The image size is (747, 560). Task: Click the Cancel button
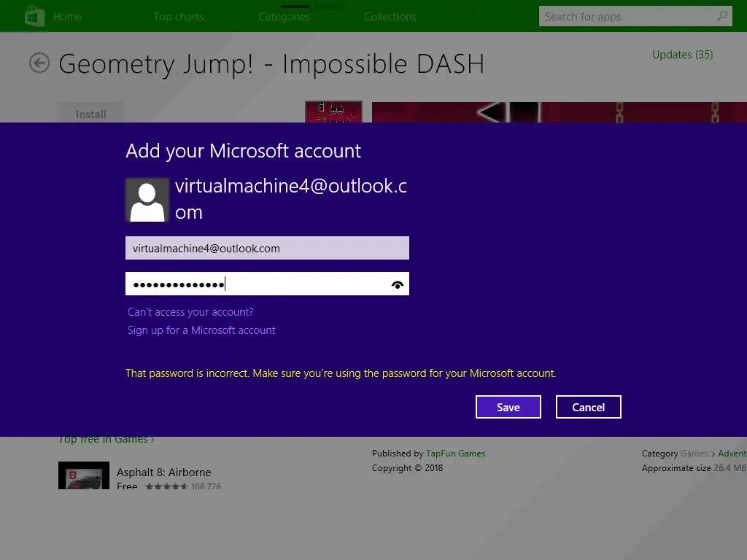tap(589, 407)
